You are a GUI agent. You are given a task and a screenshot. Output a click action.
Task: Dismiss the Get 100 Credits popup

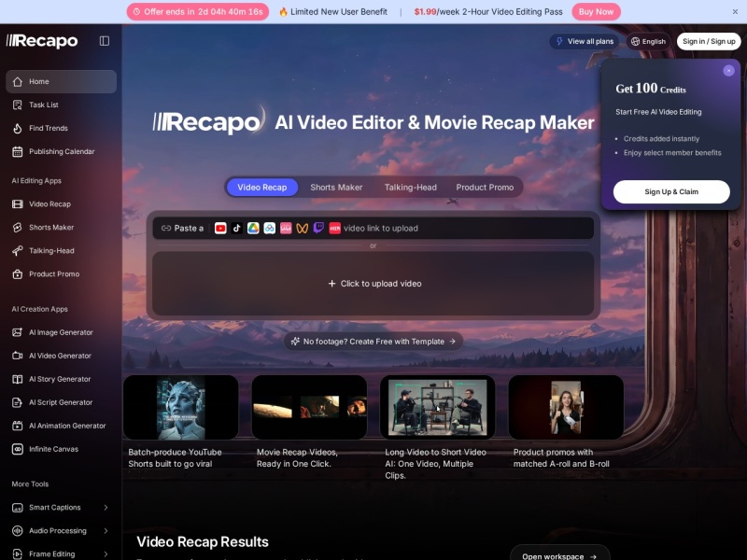[728, 71]
